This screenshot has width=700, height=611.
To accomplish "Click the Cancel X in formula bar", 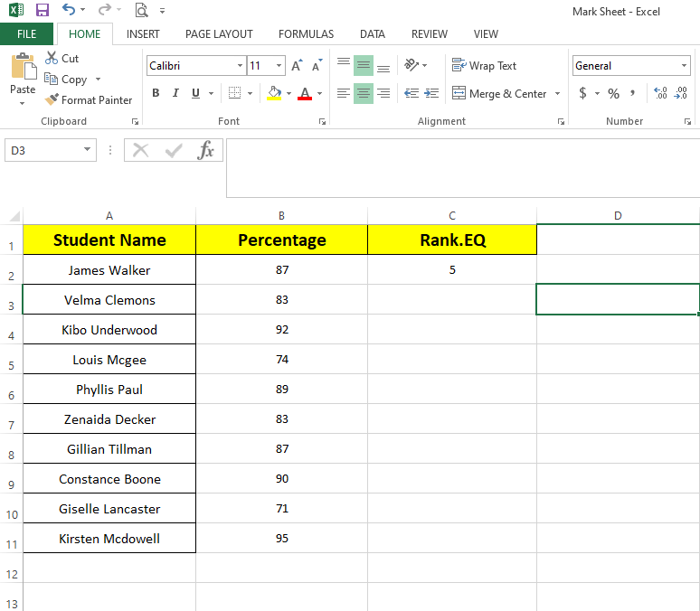I will tap(140, 150).
